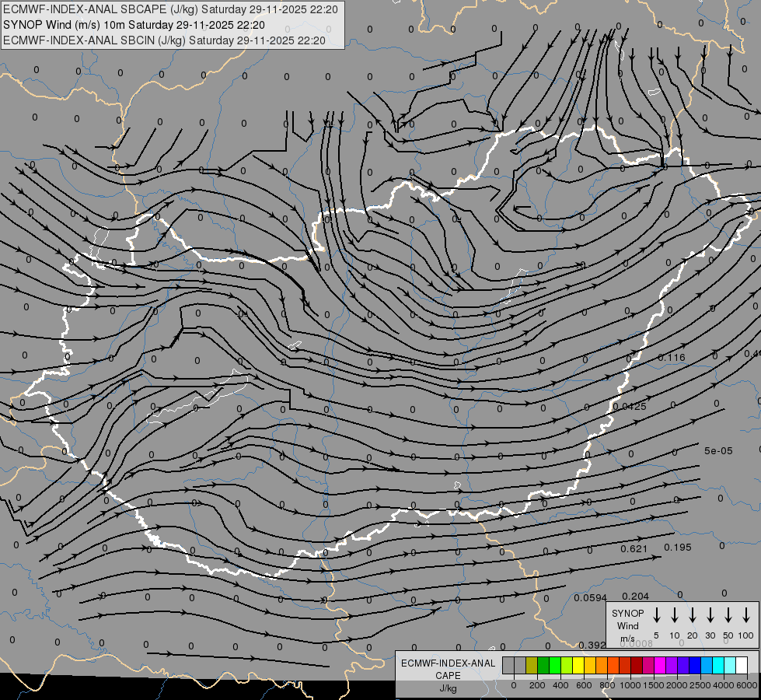761x700 pixels.
Task: Select the pure blue swatch before 2500
Action: pos(695,665)
